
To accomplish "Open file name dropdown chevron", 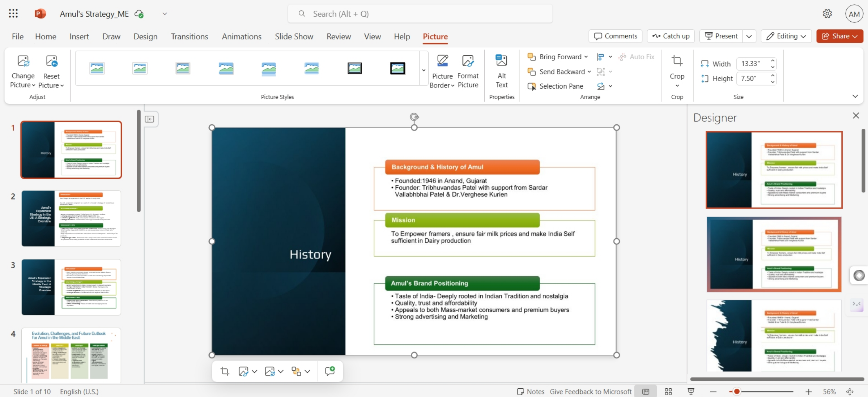I will click(x=165, y=14).
